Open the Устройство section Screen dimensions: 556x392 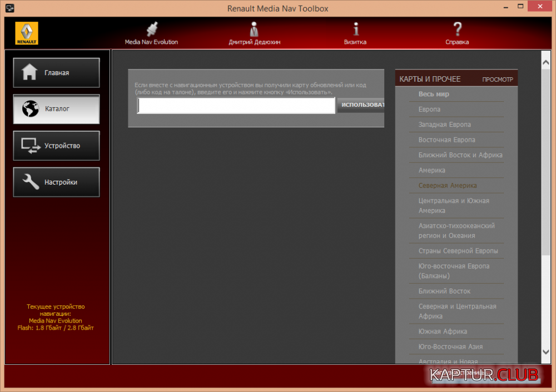pyautogui.click(x=56, y=146)
